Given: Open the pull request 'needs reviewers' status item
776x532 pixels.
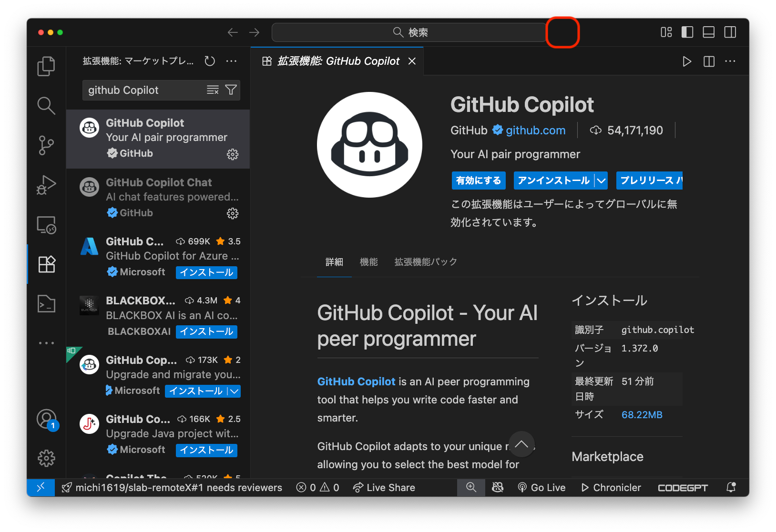Looking at the screenshot, I should [172, 487].
